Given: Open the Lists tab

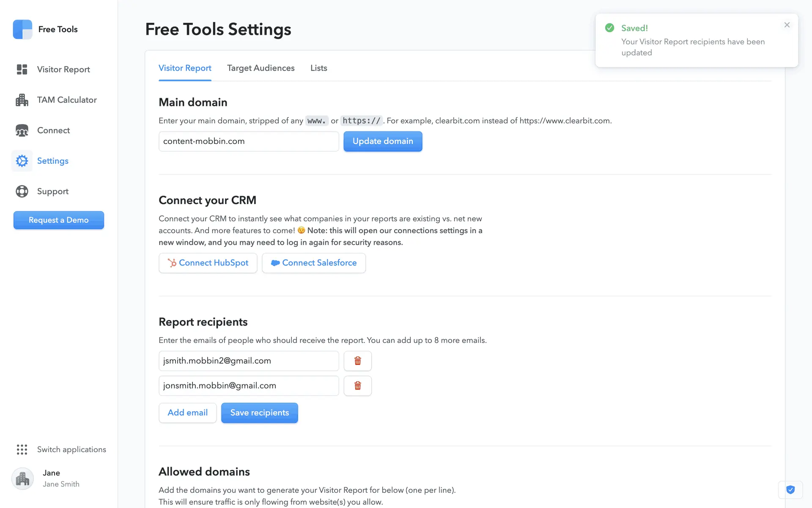Looking at the screenshot, I should pyautogui.click(x=318, y=68).
